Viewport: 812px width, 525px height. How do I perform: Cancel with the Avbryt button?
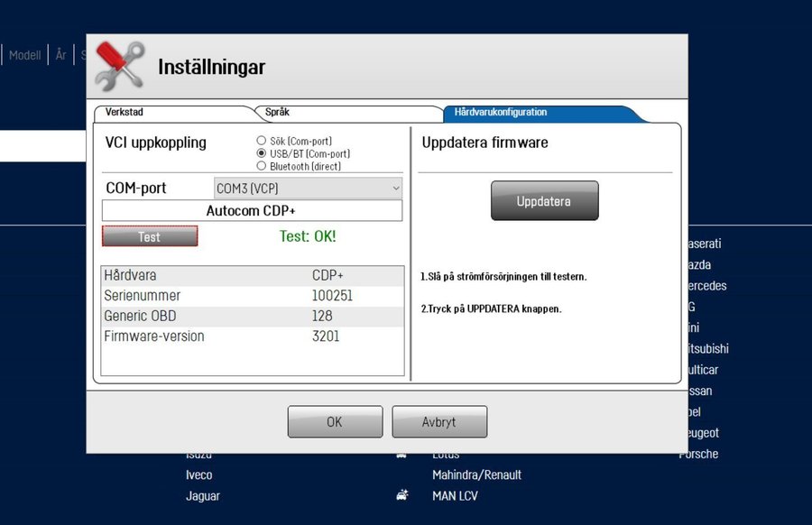click(x=439, y=421)
